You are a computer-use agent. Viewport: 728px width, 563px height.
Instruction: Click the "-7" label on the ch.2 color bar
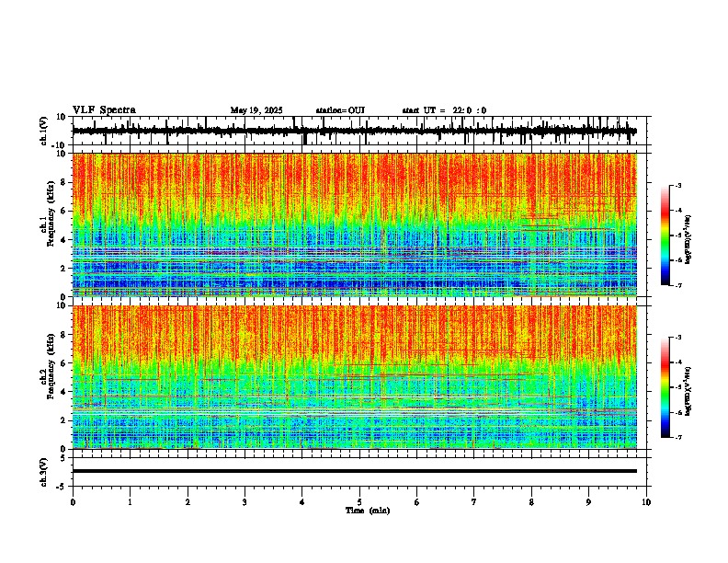click(677, 438)
